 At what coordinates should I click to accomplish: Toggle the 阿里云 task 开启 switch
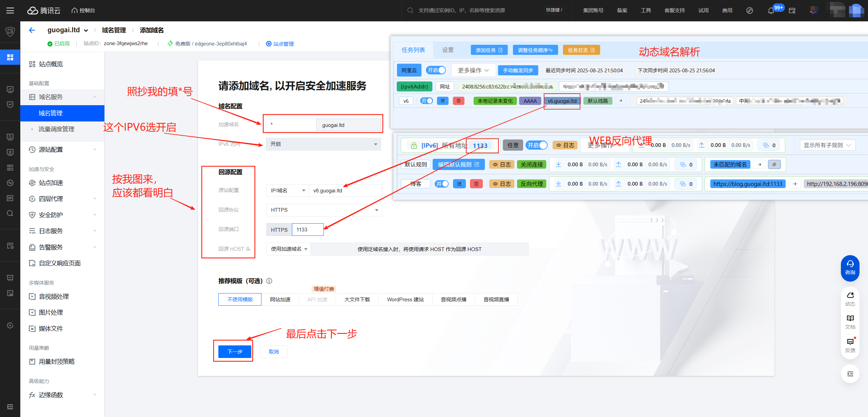click(436, 70)
